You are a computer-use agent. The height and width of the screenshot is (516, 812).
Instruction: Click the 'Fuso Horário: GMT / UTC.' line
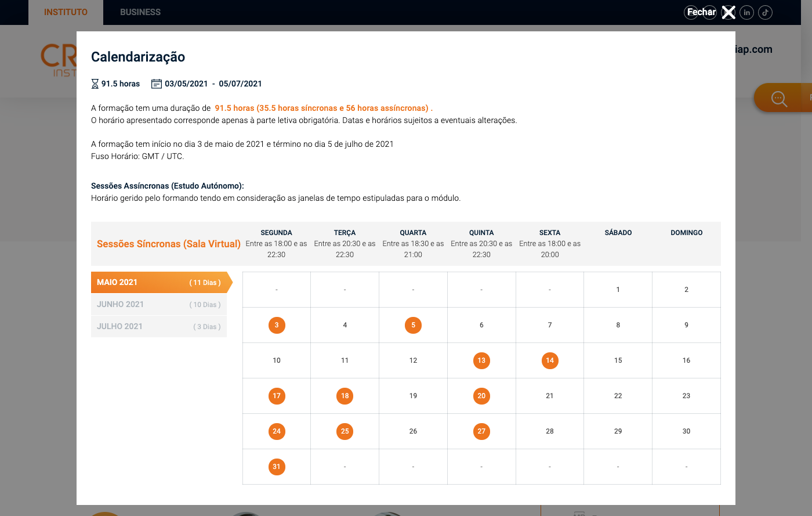(137, 156)
